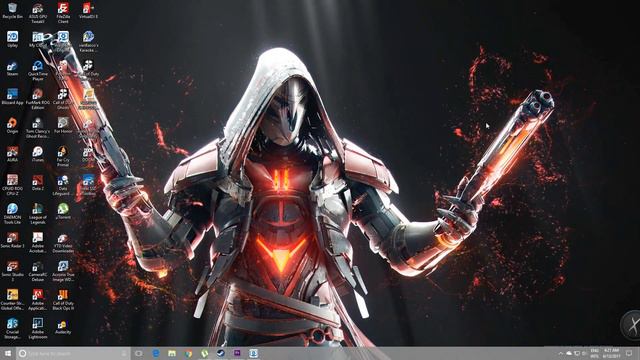Open Adobe Acrobat desktop shortcut
This screenshot has height=360, width=640.
(x=38, y=242)
